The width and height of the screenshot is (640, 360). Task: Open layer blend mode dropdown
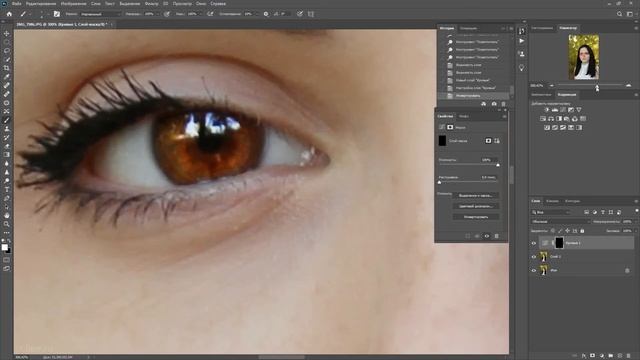pos(560,222)
